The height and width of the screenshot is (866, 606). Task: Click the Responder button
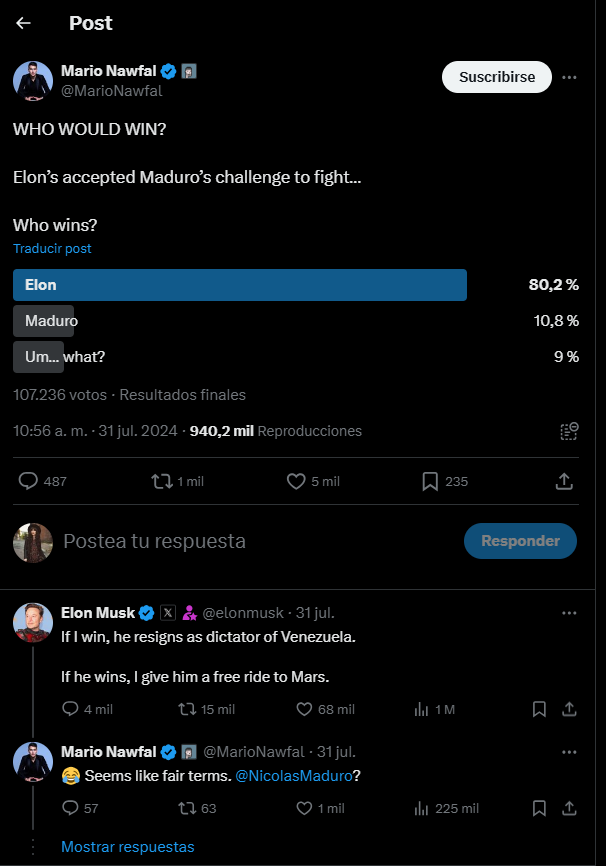click(x=520, y=541)
